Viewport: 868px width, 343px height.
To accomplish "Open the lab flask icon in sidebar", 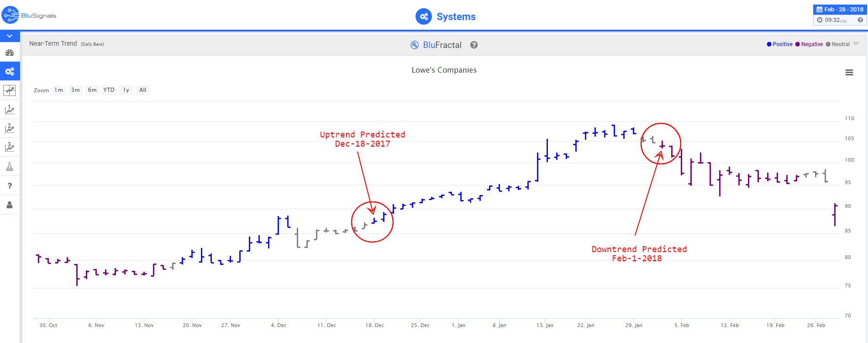I will click(10, 166).
